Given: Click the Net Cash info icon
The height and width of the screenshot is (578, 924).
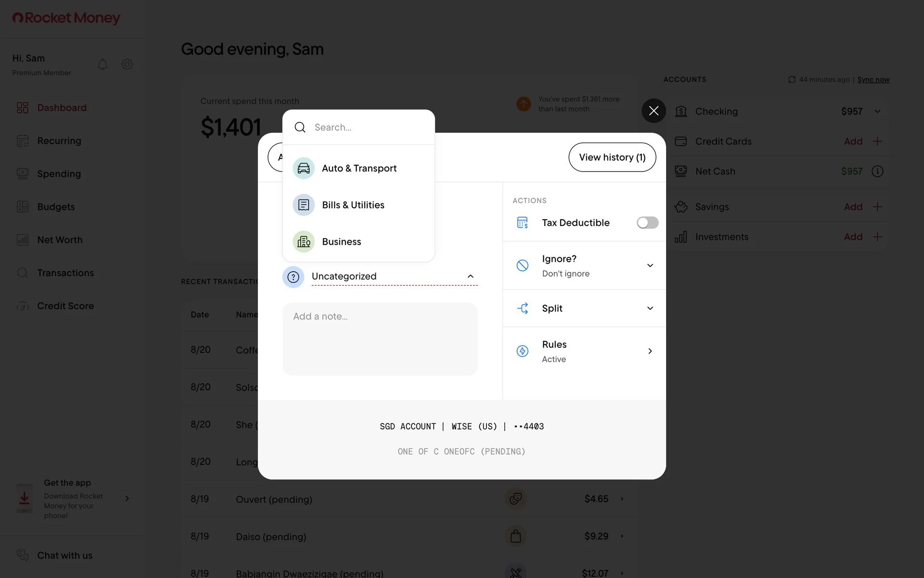Looking at the screenshot, I should [x=877, y=171].
